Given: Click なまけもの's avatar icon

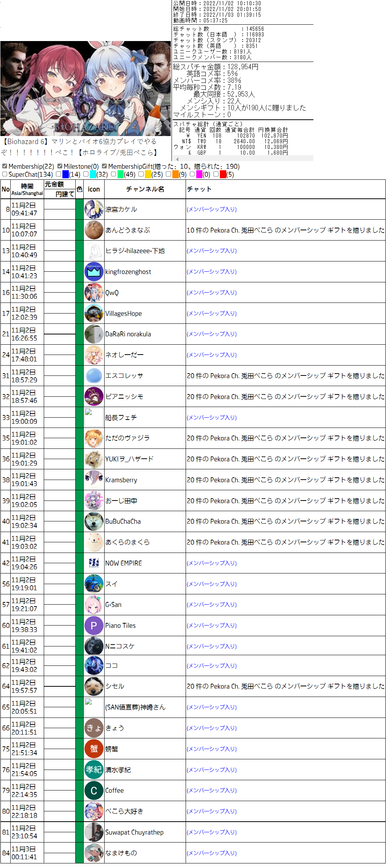Looking at the screenshot, I should click(x=94, y=853).
